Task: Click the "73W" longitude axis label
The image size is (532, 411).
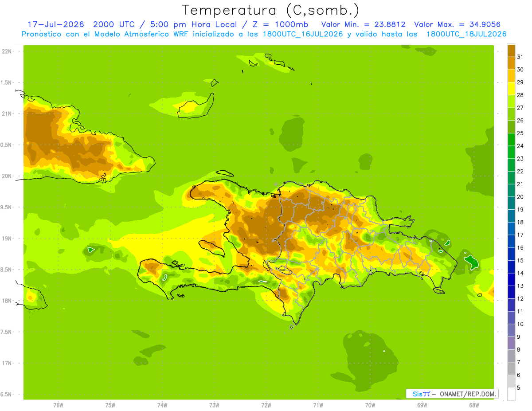Action: coord(214,405)
